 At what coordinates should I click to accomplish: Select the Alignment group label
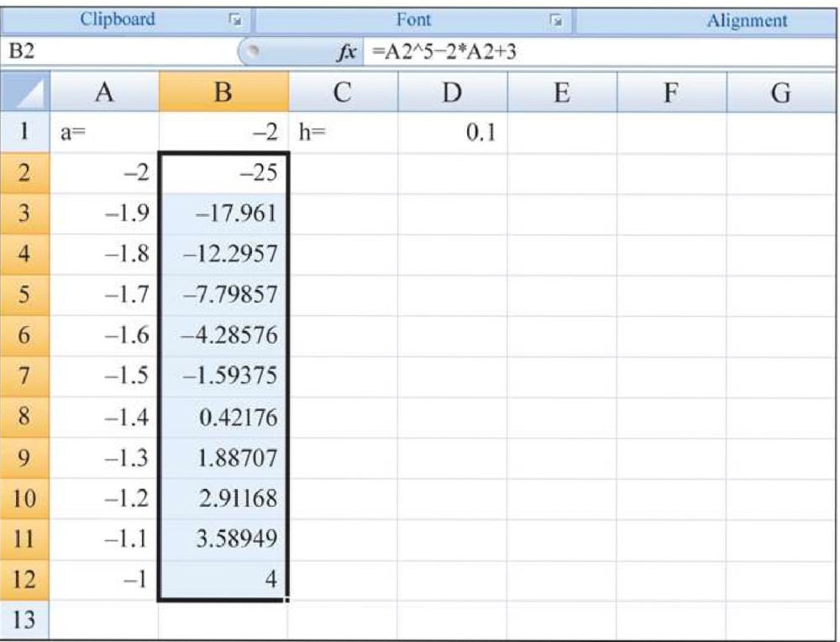coord(747,21)
